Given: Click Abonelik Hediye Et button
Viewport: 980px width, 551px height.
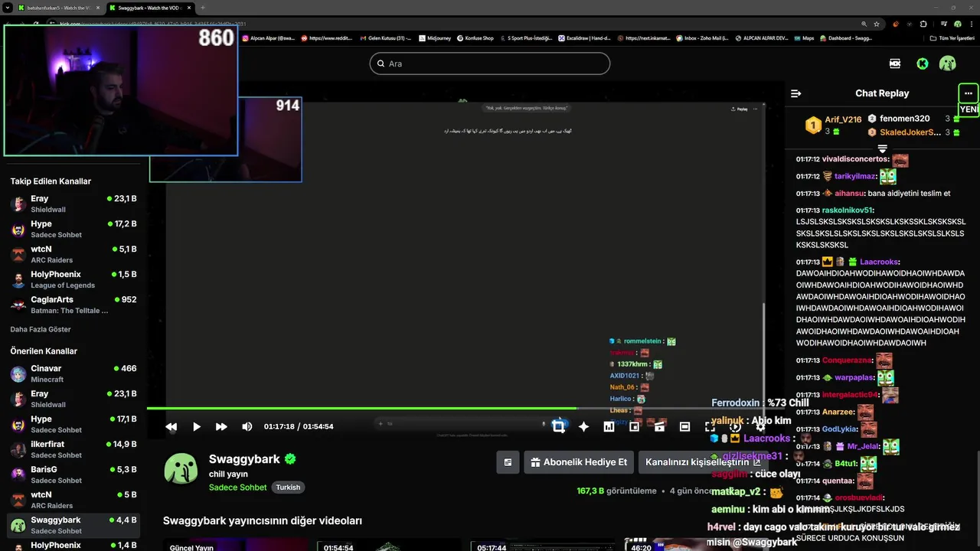Looking at the screenshot, I should coord(579,462).
